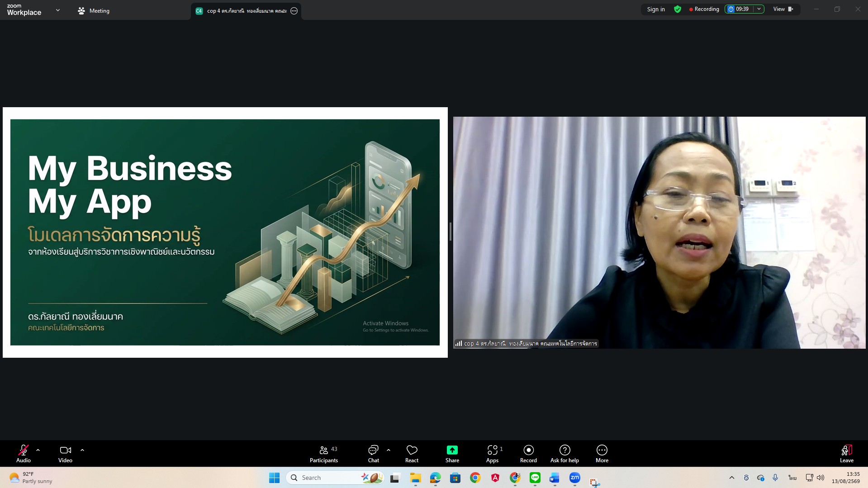Show hidden system tray icons
Image resolution: width=868 pixels, height=488 pixels.
pyautogui.click(x=732, y=478)
